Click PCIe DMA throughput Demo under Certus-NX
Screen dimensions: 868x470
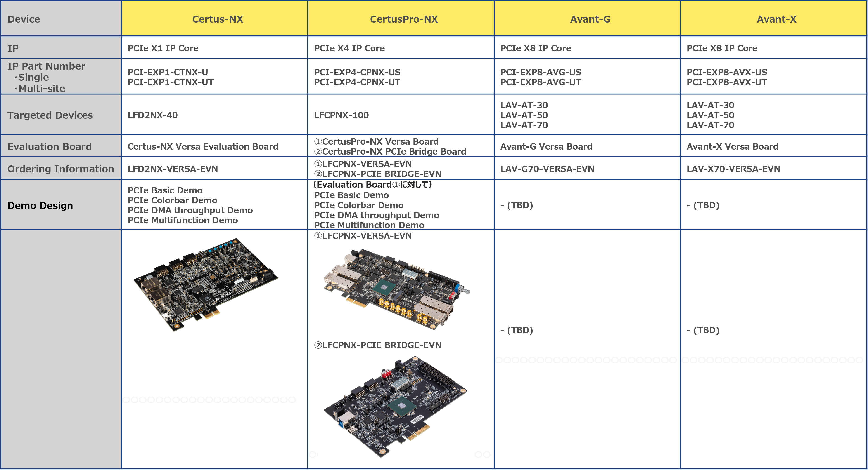[x=190, y=210]
